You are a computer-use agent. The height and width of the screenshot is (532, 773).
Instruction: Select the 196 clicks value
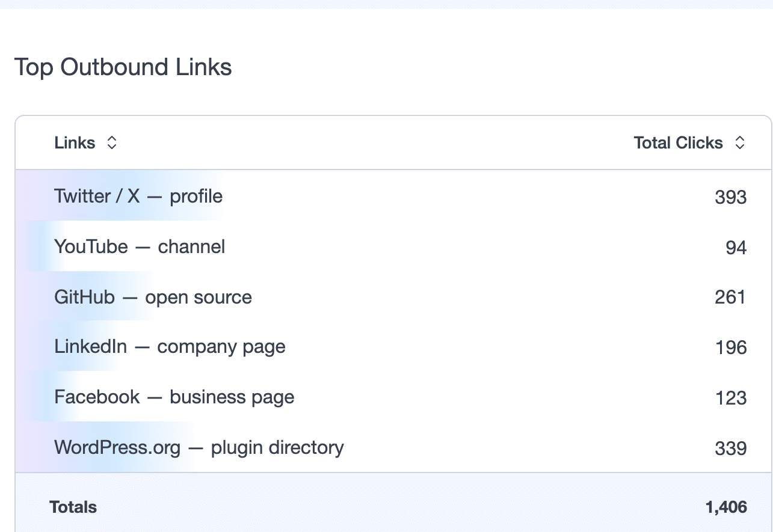tap(730, 348)
